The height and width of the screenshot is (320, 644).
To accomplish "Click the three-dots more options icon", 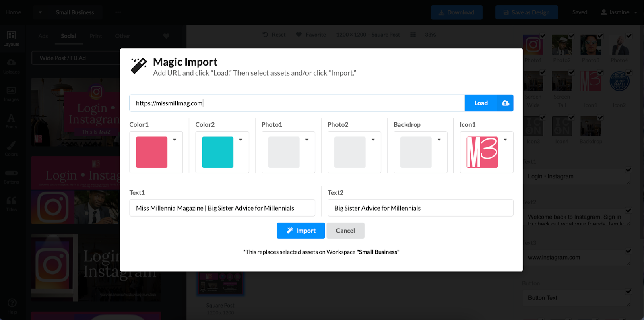I will pyautogui.click(x=118, y=12).
